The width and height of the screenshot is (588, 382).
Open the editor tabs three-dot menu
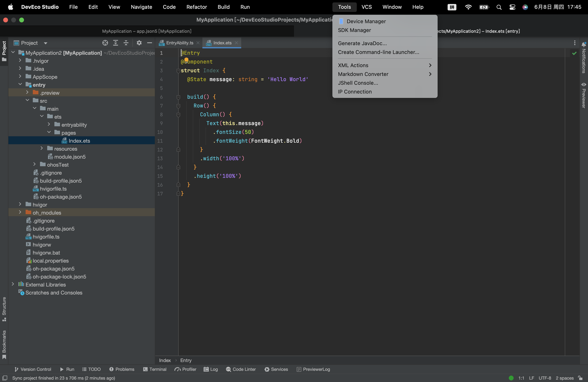coord(575,43)
